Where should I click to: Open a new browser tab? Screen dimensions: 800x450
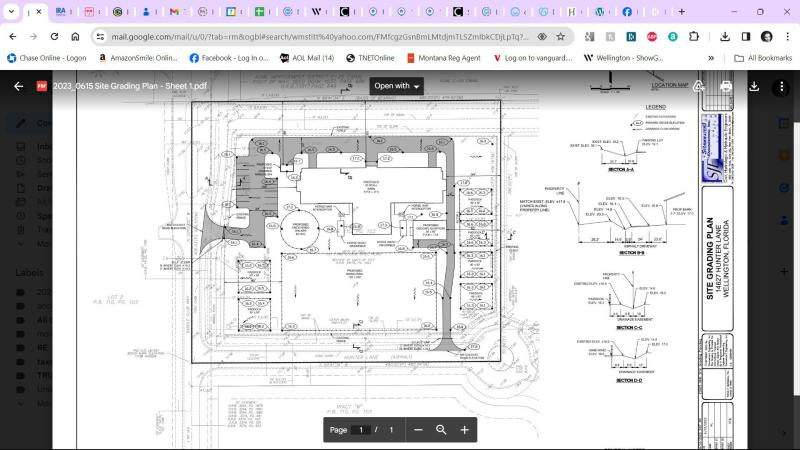click(x=682, y=12)
